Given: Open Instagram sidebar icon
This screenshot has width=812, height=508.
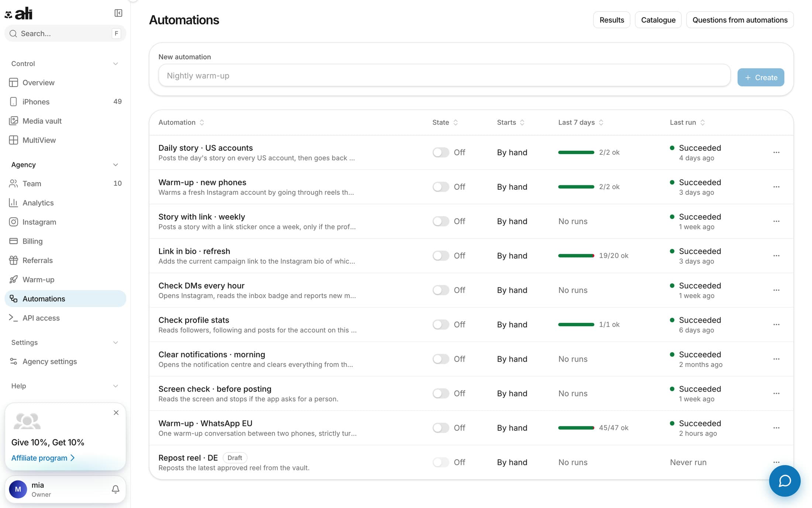Looking at the screenshot, I should 14,222.
